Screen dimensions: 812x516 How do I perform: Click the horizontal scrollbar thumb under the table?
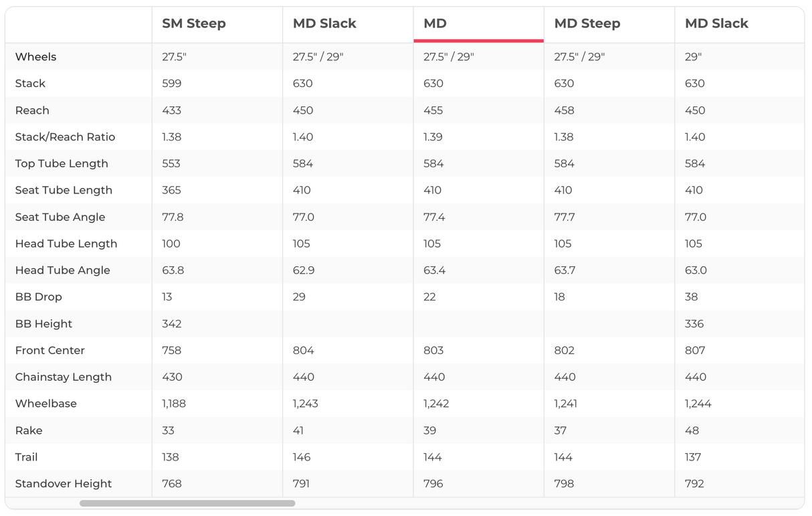[187, 503]
